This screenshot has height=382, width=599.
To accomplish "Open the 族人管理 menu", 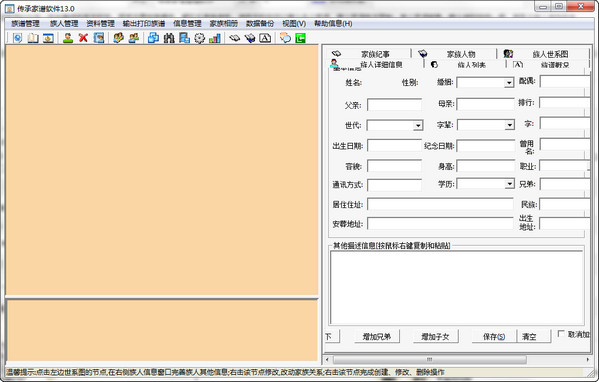I will click(x=64, y=24).
